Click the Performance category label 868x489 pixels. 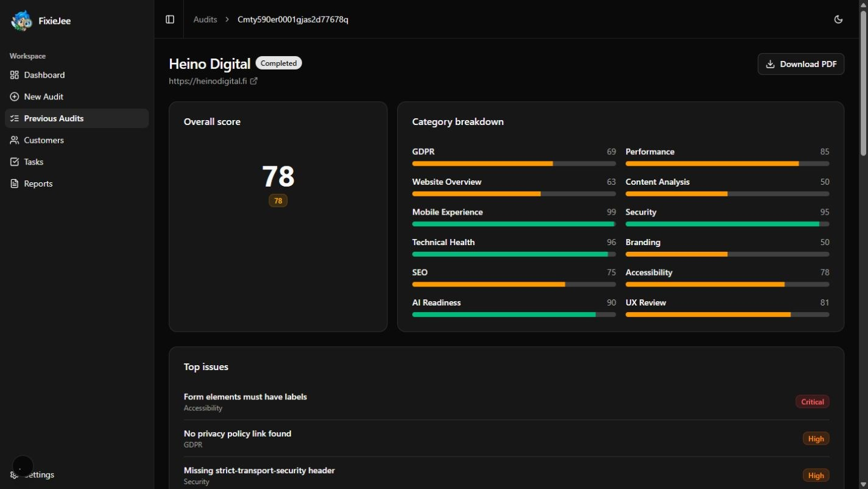click(650, 152)
